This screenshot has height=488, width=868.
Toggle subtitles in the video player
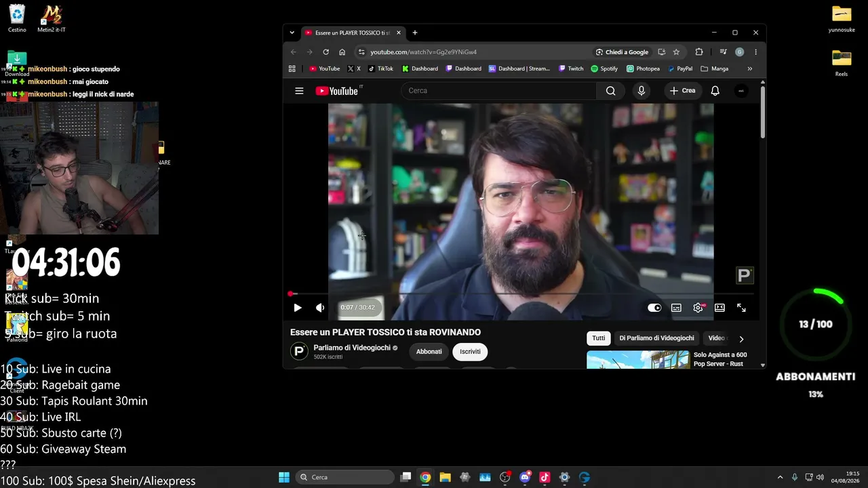point(676,308)
